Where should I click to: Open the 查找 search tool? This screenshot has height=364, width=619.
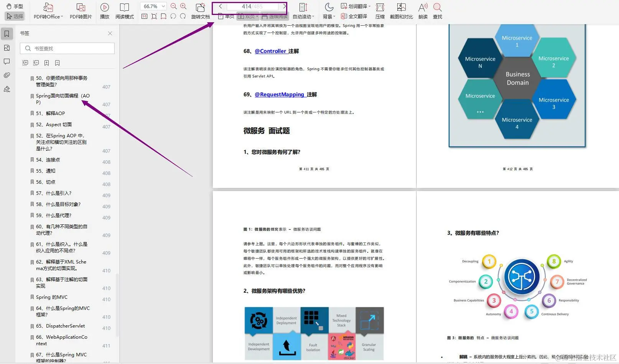pos(437,11)
